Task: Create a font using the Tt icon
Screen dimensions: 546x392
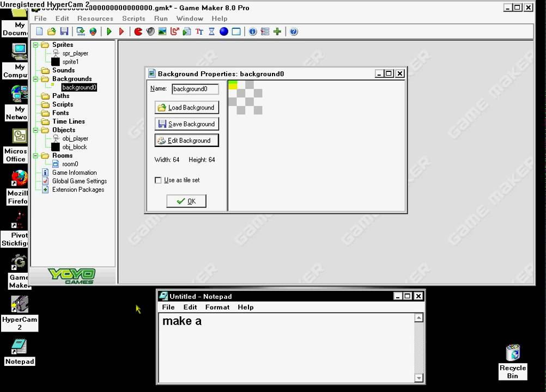Action: click(x=199, y=32)
